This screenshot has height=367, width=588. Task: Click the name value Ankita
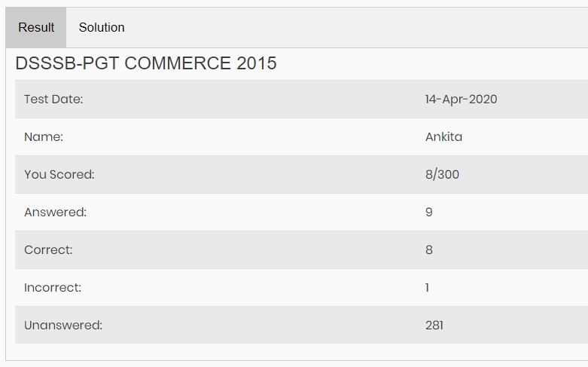[443, 137]
